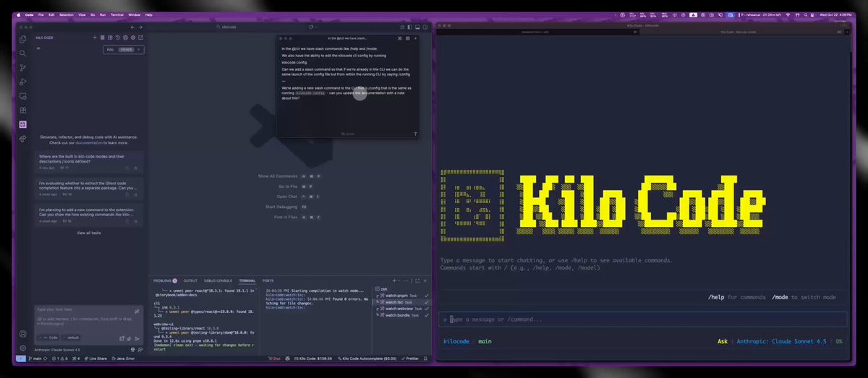Open the Search view in activity bar
This screenshot has width=868, height=378.
[x=23, y=53]
